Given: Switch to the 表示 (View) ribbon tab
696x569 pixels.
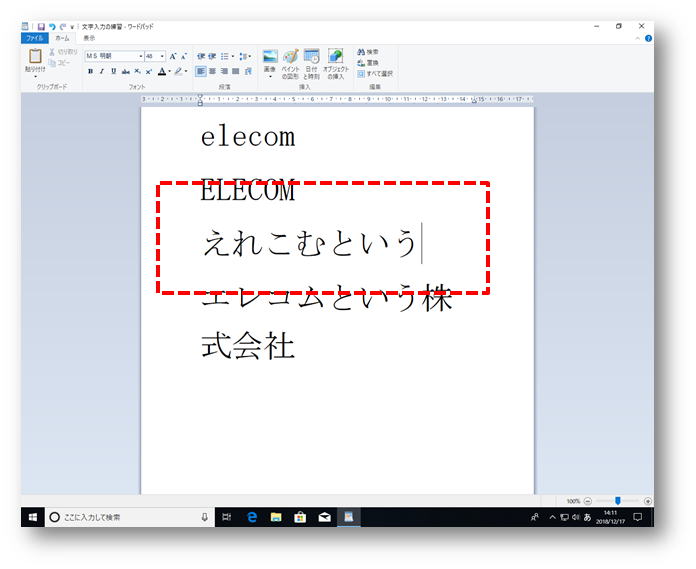Looking at the screenshot, I should 89,38.
